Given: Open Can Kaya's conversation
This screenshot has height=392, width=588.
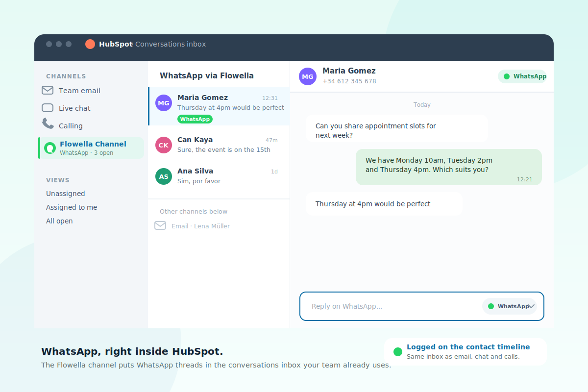Looking at the screenshot, I should [x=219, y=145].
